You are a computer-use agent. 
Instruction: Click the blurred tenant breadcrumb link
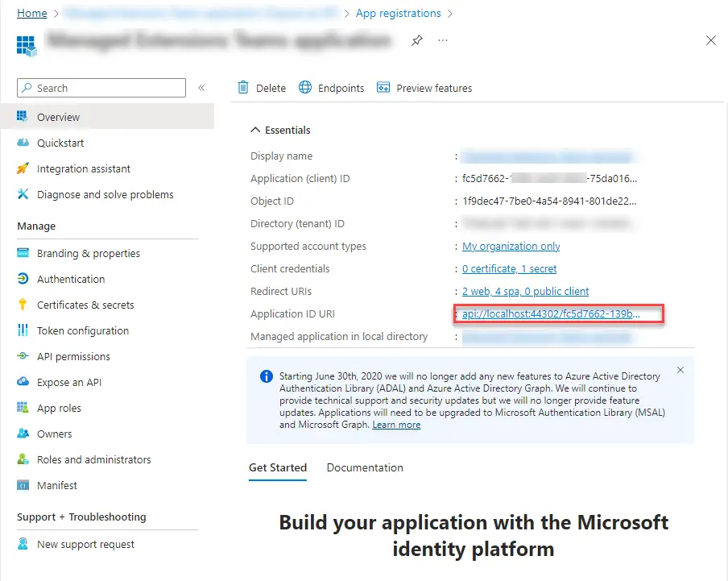point(201,13)
